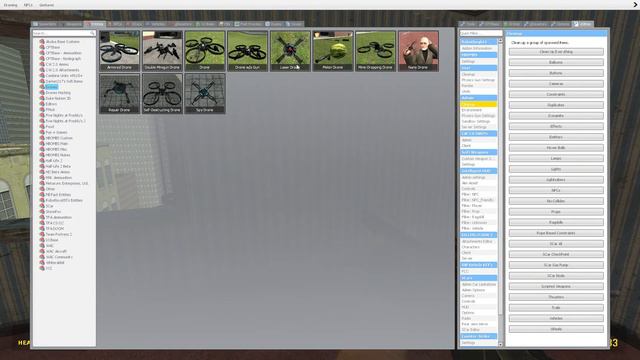640x360 pixels.
Task: Open Undo in utilities list
Action: [478, 91]
